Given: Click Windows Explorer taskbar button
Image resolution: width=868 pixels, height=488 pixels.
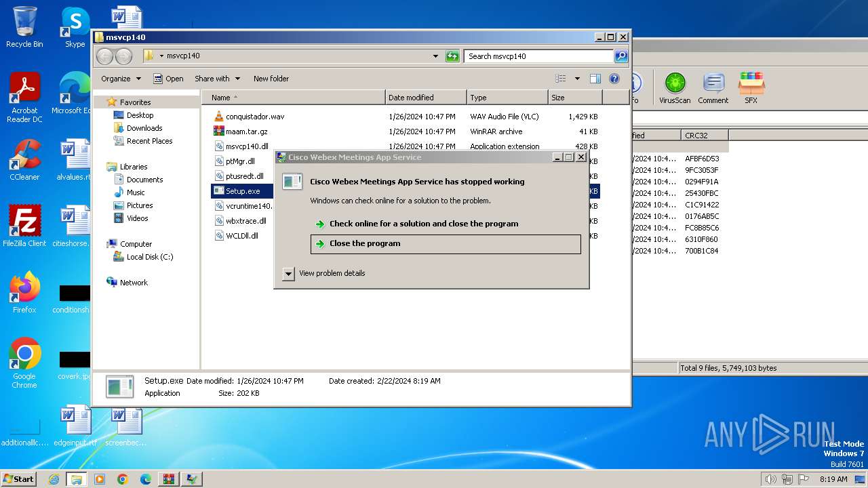Looking at the screenshot, I should [x=76, y=479].
